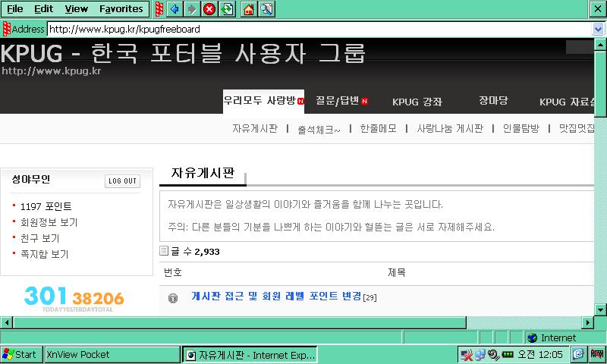
Task: Check the green battery status icon
Action: (507, 354)
